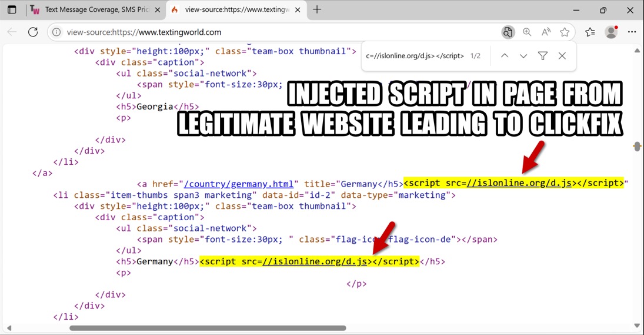Open find filter options

(543, 56)
